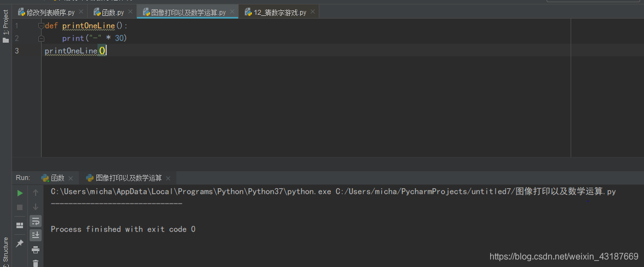Toggle Scroll to End in console
Screen dimensions: 644x267
(36, 235)
